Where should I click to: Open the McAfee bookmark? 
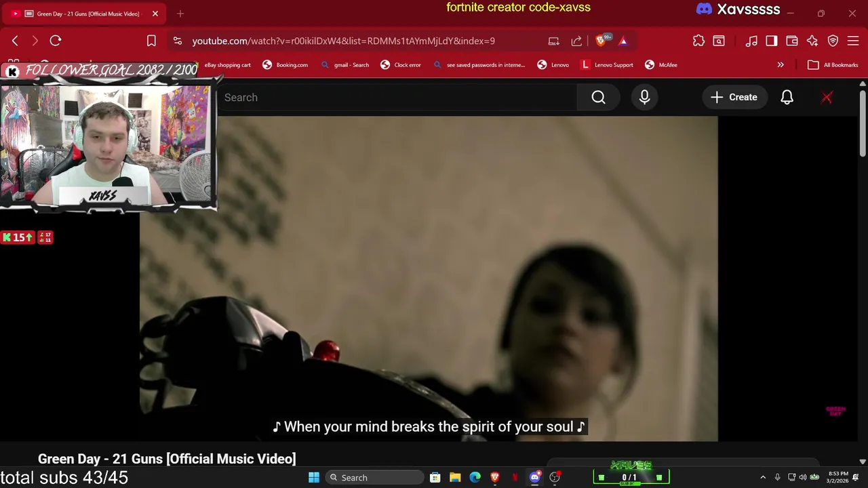[x=661, y=65]
